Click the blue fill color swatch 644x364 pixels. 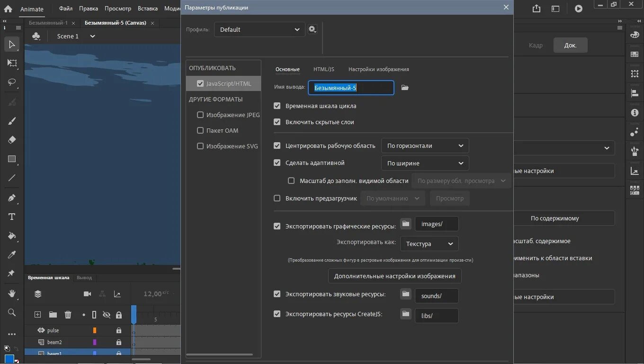(9, 359)
